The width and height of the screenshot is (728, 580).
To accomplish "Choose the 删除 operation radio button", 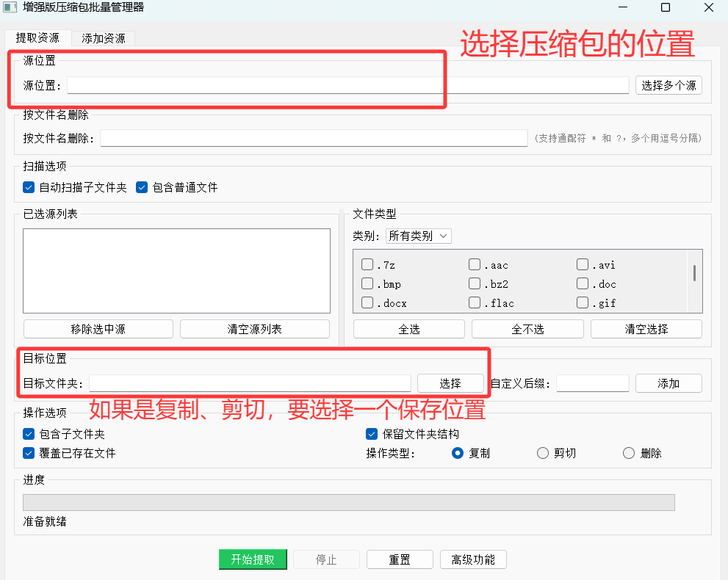I will [x=629, y=453].
